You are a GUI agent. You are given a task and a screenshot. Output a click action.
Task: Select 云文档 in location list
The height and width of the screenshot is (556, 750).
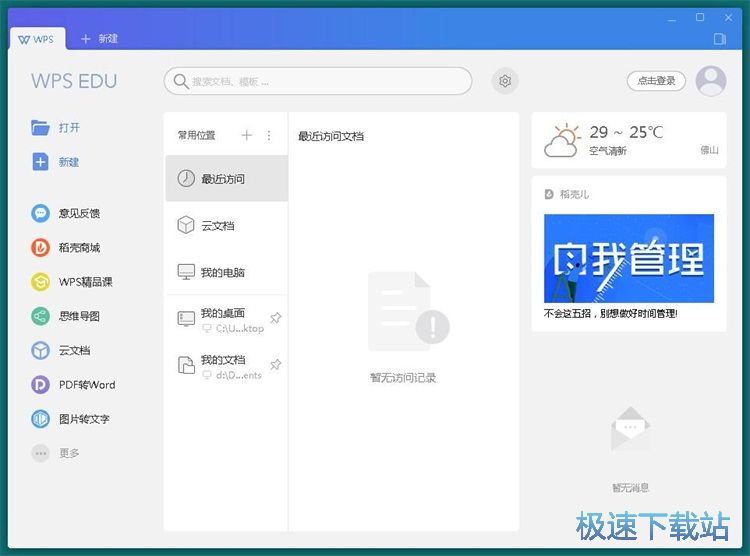(x=226, y=225)
